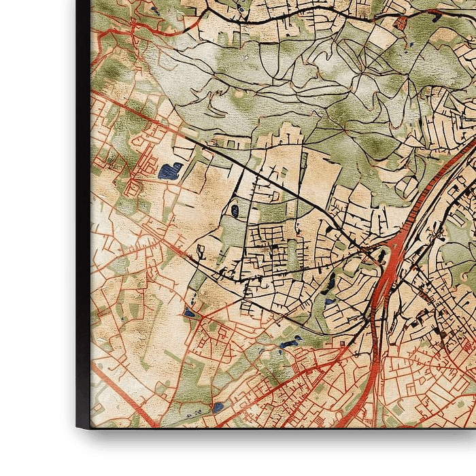The height and width of the screenshot is (476, 476).
Task: Click the blue pond near the bottom map edge
Action: click(217, 407)
